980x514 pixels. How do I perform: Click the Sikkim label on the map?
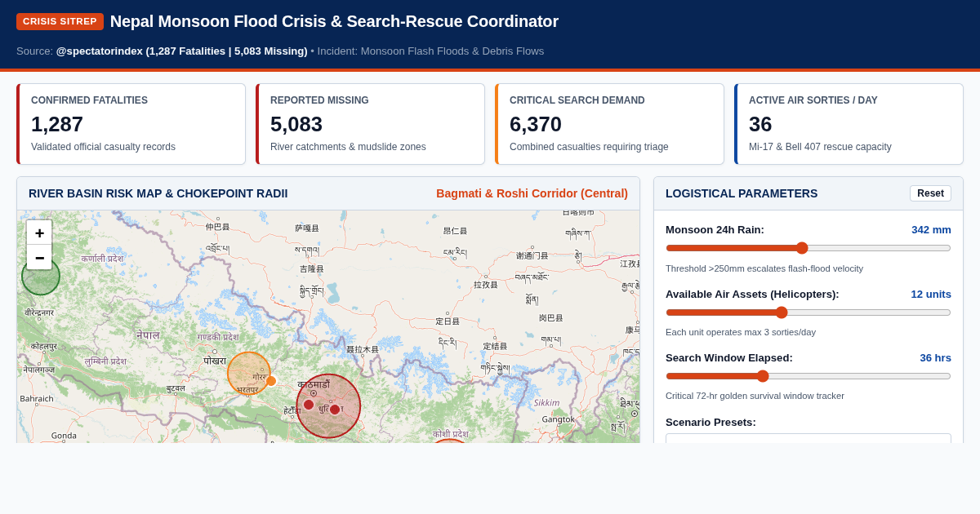point(546,403)
